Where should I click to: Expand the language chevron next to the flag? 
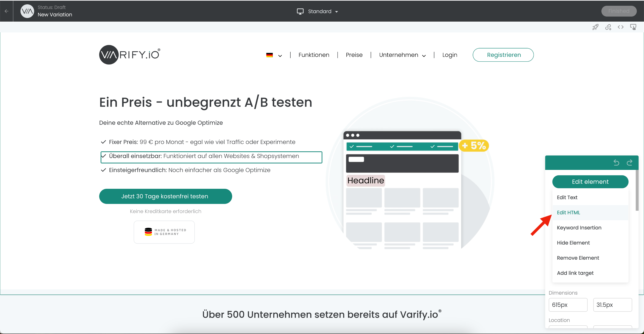tap(280, 56)
